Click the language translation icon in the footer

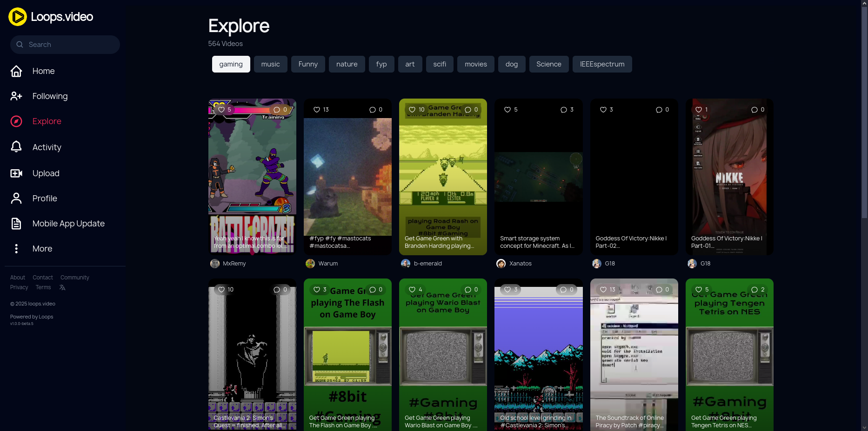point(62,287)
